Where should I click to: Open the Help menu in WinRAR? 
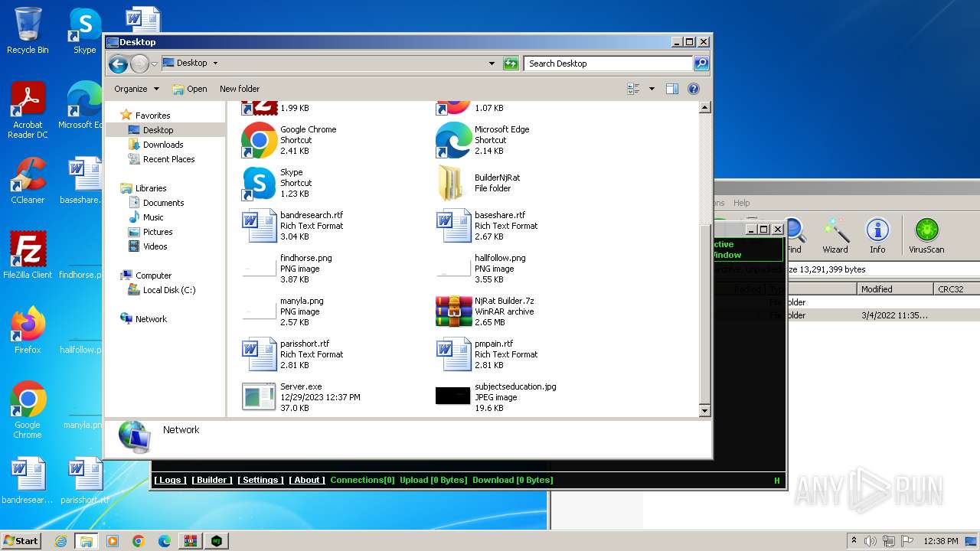coord(741,203)
